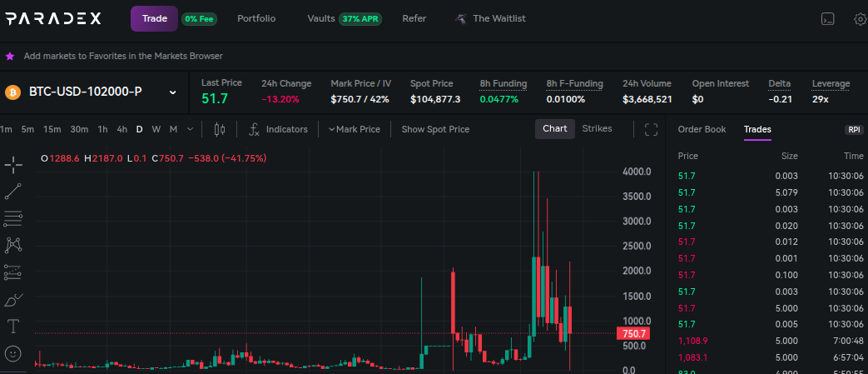Click the trade row with size 5.079
The width and height of the screenshot is (868, 374).
(x=770, y=192)
